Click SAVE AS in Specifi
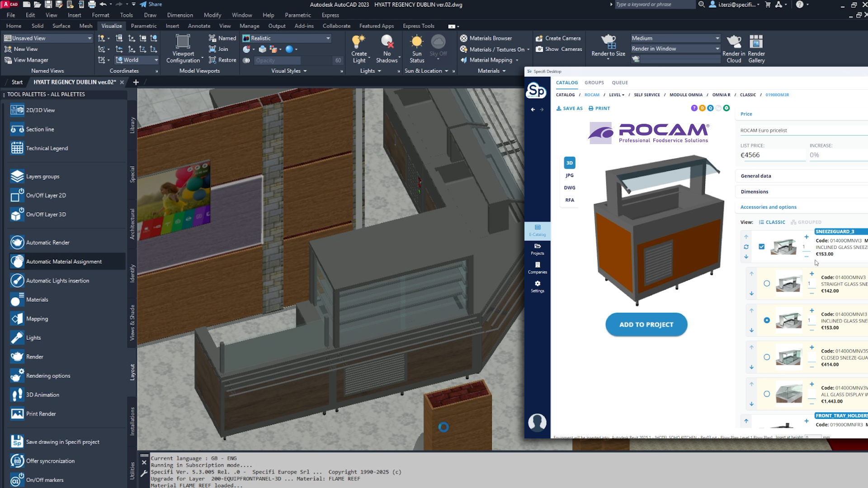The height and width of the screenshot is (488, 868). pyautogui.click(x=569, y=108)
